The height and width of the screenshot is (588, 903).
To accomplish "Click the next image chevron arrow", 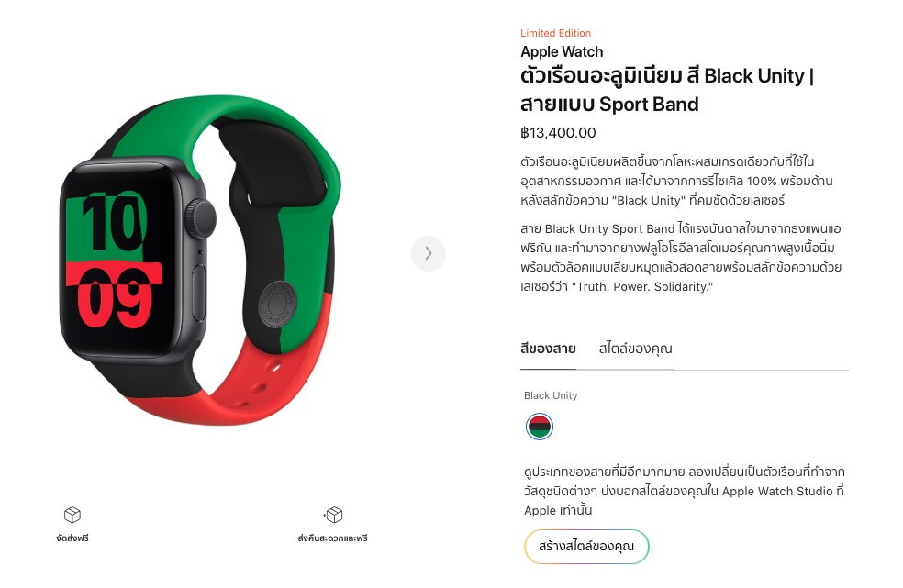I will pos(428,253).
